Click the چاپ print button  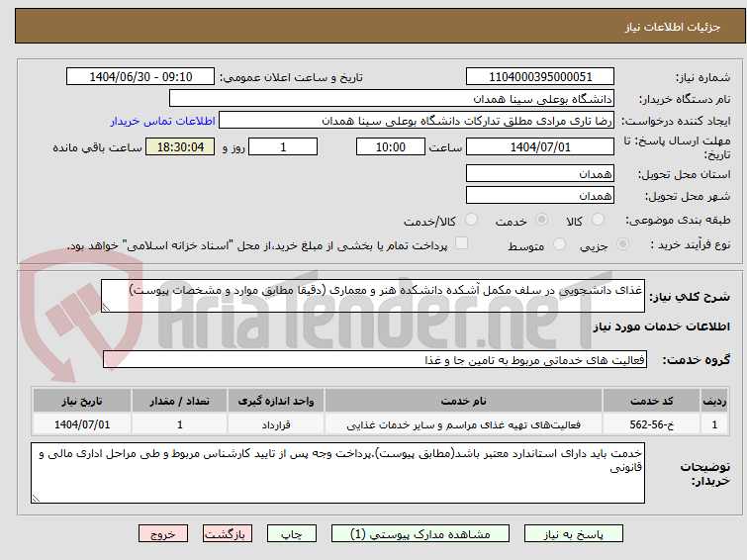(292, 534)
